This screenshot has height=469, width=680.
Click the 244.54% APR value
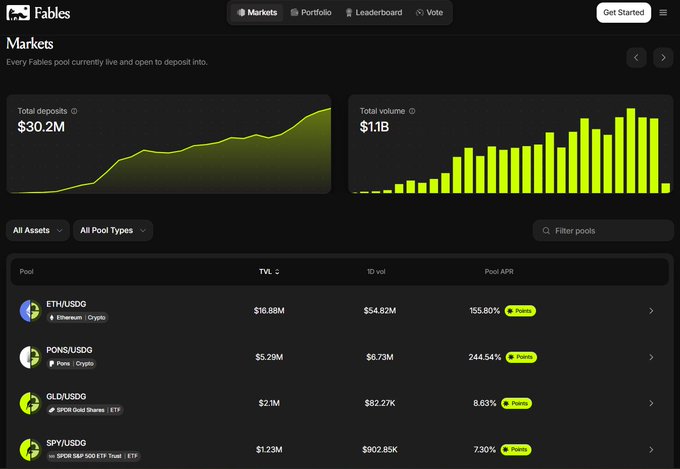(x=484, y=357)
